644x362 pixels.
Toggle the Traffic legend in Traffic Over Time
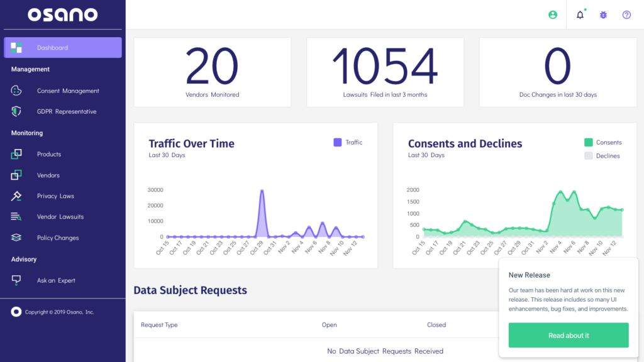tap(348, 142)
